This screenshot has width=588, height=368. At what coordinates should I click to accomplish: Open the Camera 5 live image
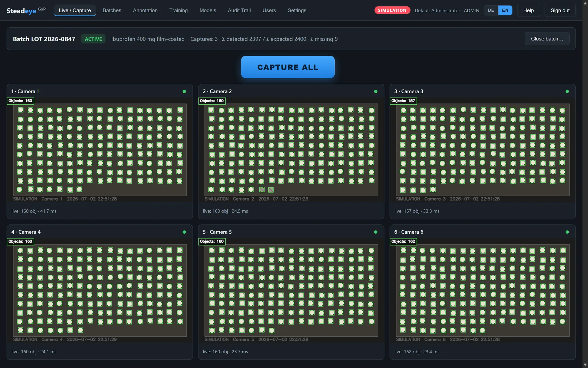pos(291,290)
